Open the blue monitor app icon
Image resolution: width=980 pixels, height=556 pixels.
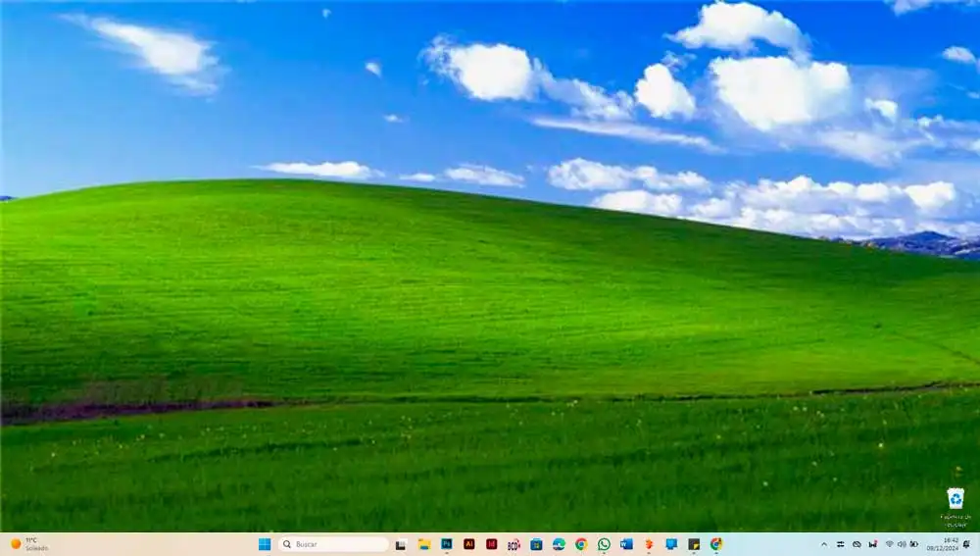(x=671, y=544)
